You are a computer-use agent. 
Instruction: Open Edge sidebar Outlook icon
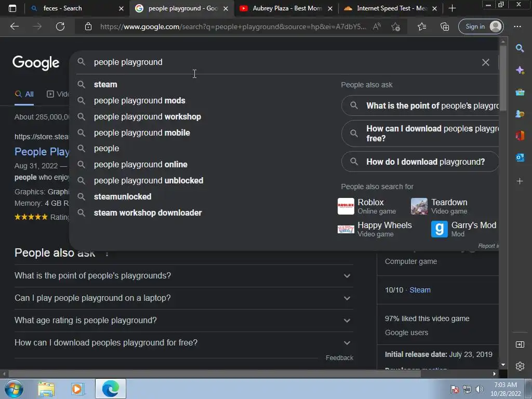(x=520, y=157)
